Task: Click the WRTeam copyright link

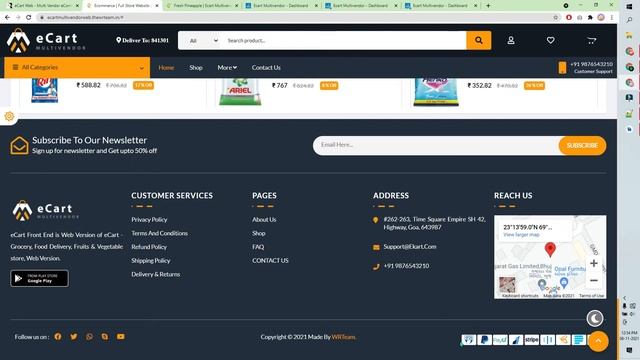Action: pyautogui.click(x=343, y=337)
